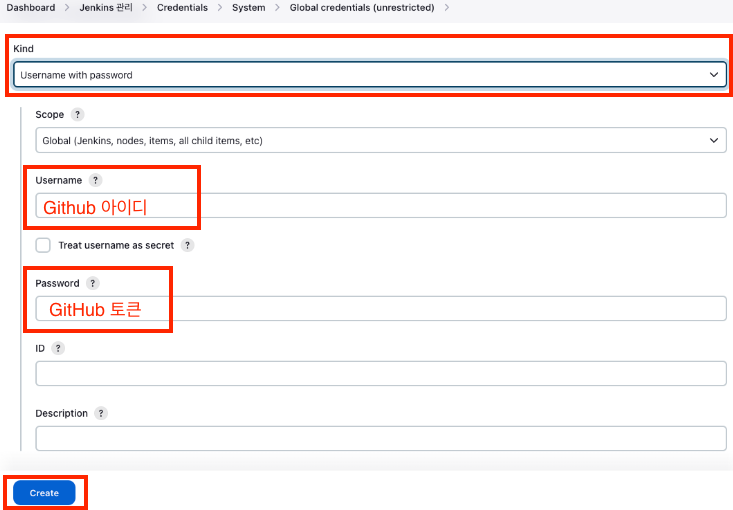The width and height of the screenshot is (733, 510).
Task: Show help for the ID field
Action: click(x=58, y=348)
